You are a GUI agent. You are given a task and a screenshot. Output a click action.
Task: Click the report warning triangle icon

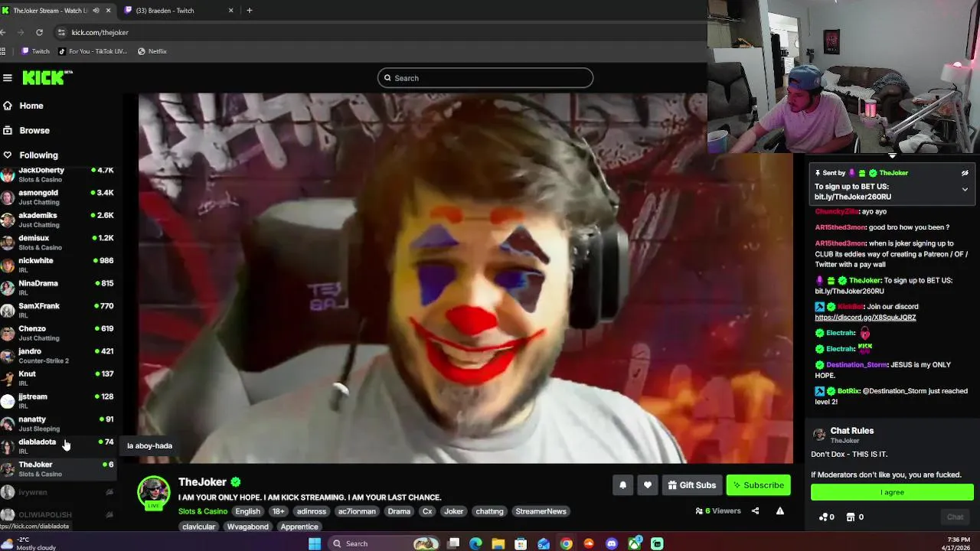tap(780, 510)
